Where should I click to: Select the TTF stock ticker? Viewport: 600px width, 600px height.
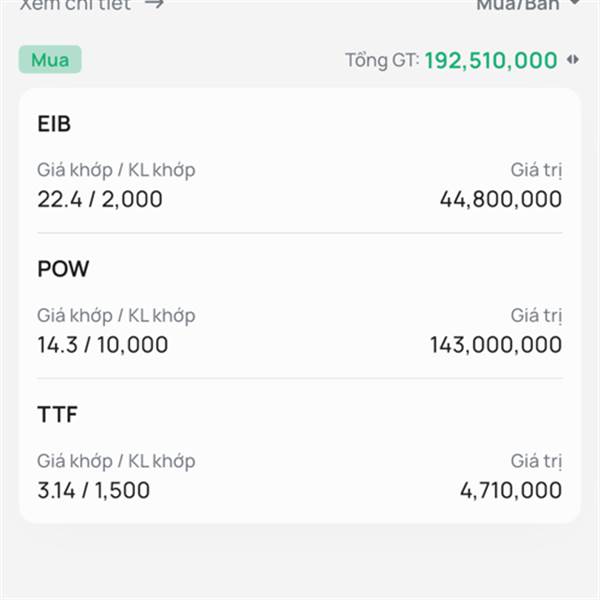(x=57, y=415)
